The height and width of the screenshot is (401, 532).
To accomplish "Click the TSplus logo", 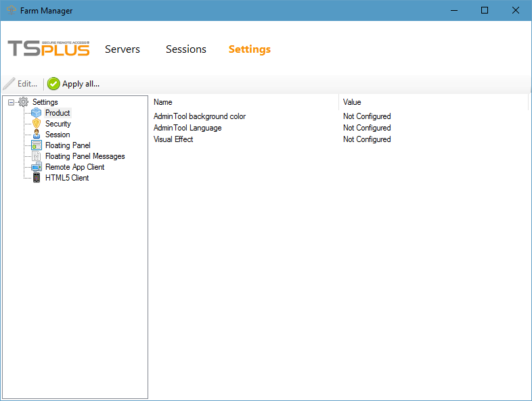I will click(x=49, y=49).
